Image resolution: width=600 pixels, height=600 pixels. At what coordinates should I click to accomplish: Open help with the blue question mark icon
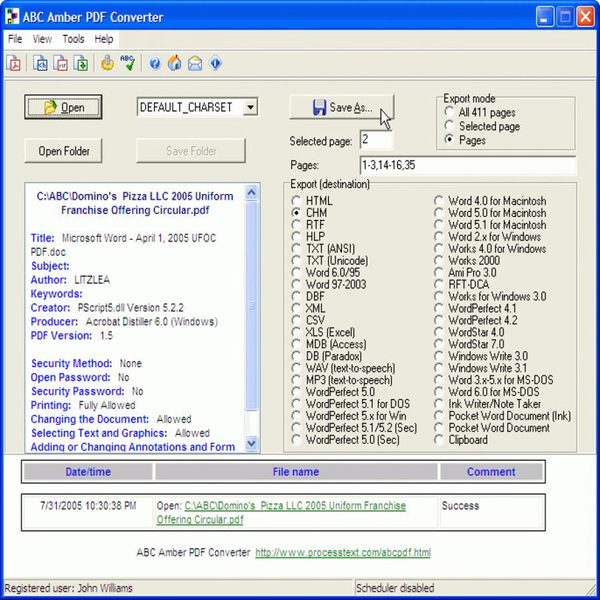(155, 63)
